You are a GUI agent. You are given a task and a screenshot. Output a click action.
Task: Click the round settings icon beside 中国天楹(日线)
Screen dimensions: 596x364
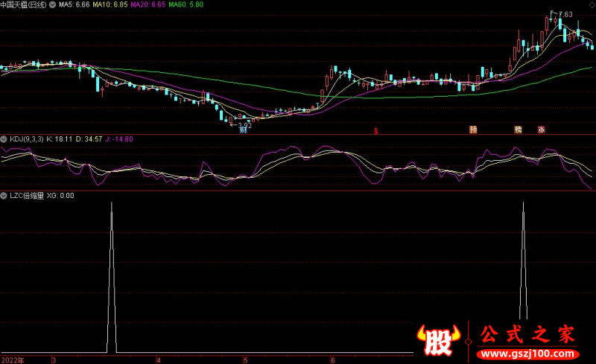click(x=52, y=4)
